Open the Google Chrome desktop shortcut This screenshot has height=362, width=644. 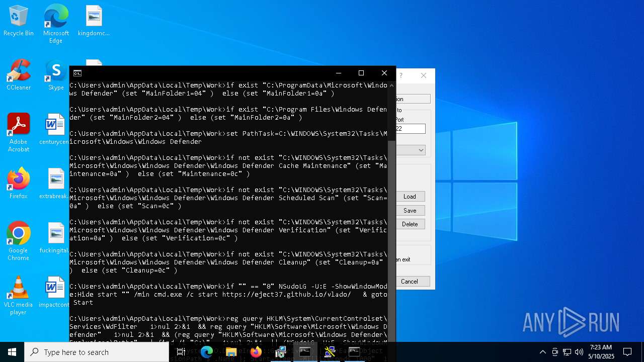(x=19, y=241)
